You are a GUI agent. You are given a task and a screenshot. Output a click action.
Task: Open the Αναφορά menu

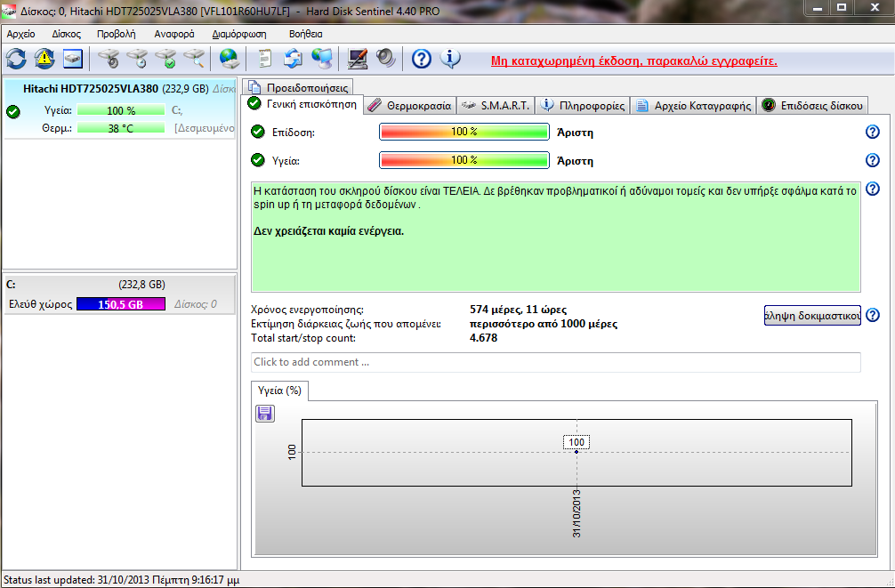pyautogui.click(x=174, y=34)
